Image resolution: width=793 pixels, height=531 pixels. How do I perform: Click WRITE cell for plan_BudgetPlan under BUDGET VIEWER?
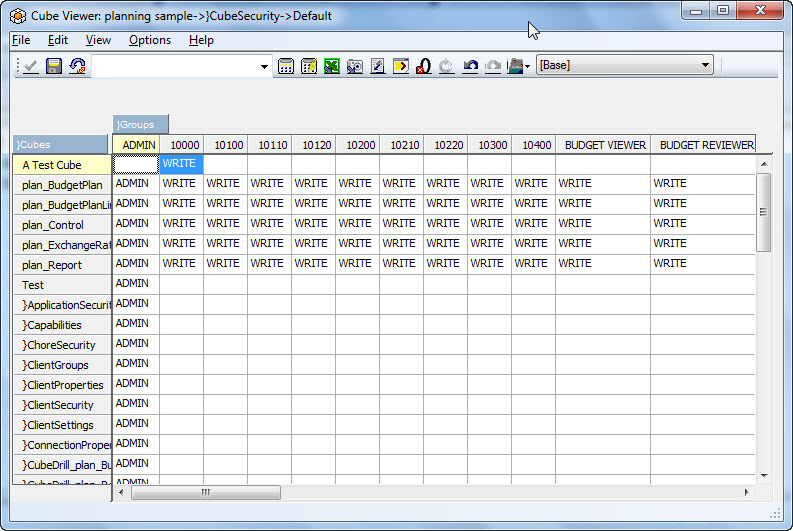click(x=603, y=184)
